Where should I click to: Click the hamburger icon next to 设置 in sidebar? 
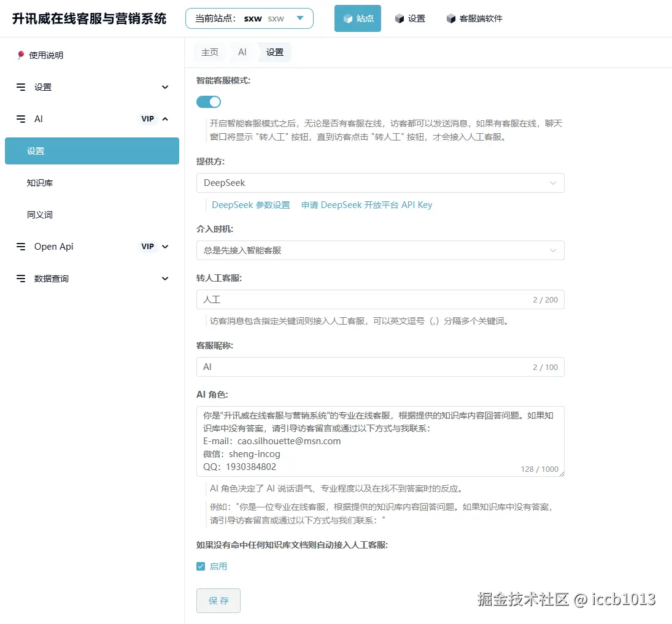point(21,87)
